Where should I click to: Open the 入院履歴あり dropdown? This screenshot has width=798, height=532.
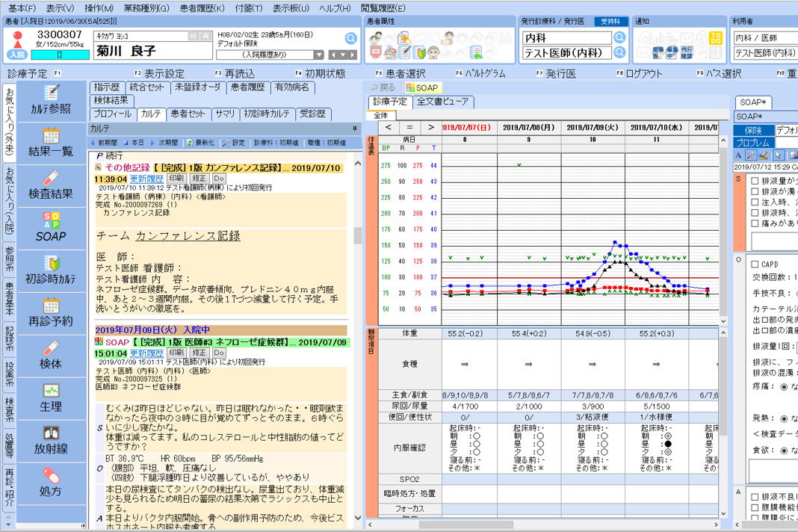(270, 55)
